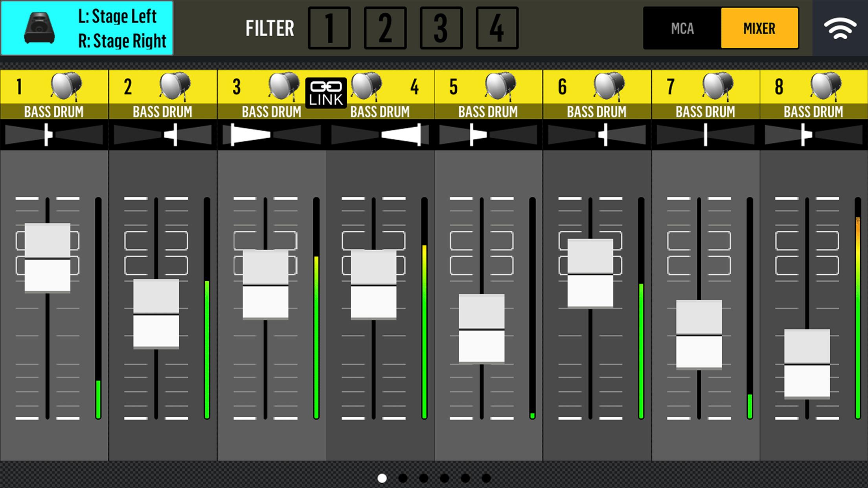
Task: Select channel 8 bass drum icon
Action: [826, 86]
